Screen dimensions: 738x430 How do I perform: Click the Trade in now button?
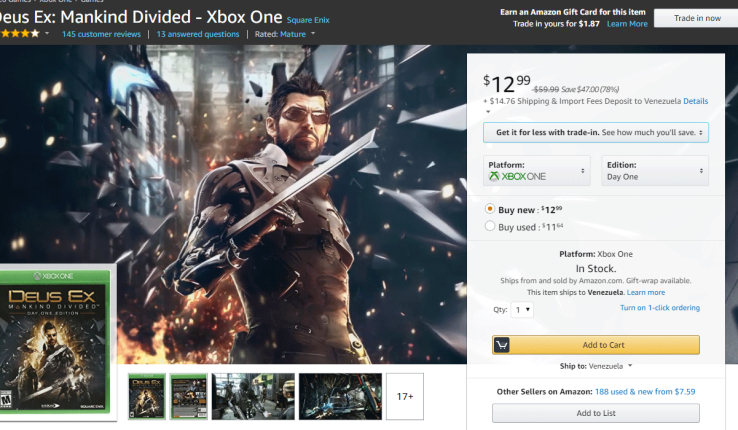(696, 18)
